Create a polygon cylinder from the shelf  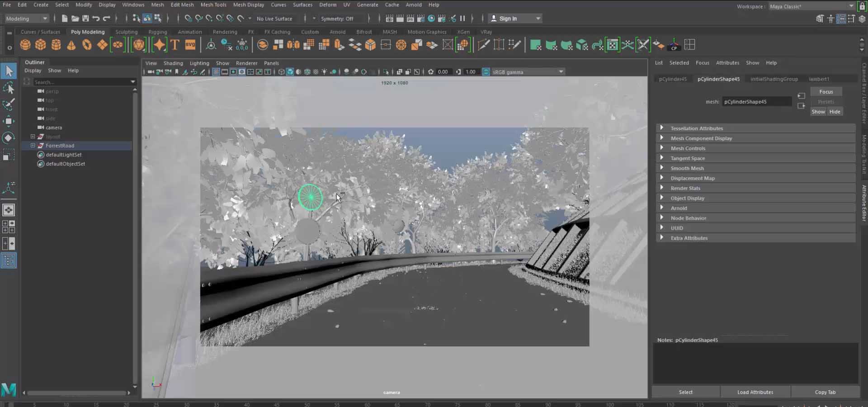tap(56, 44)
